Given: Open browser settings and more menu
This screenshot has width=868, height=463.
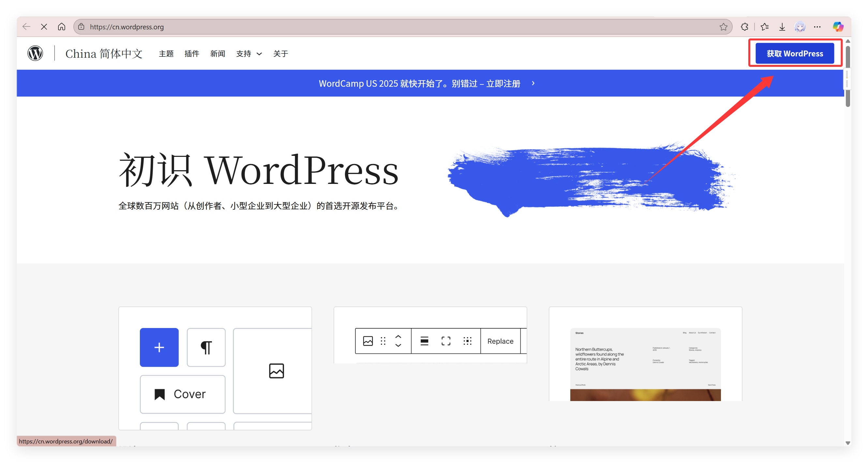Looking at the screenshot, I should [x=817, y=27].
